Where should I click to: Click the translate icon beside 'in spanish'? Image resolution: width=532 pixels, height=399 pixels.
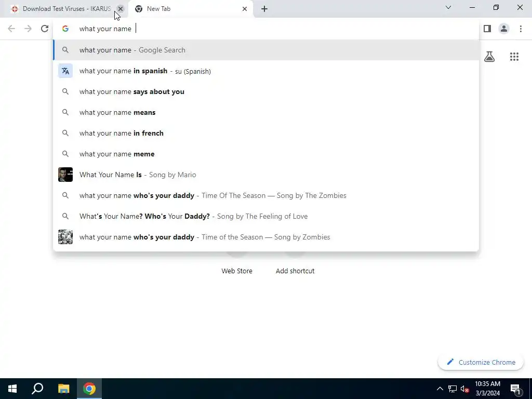pos(65,71)
